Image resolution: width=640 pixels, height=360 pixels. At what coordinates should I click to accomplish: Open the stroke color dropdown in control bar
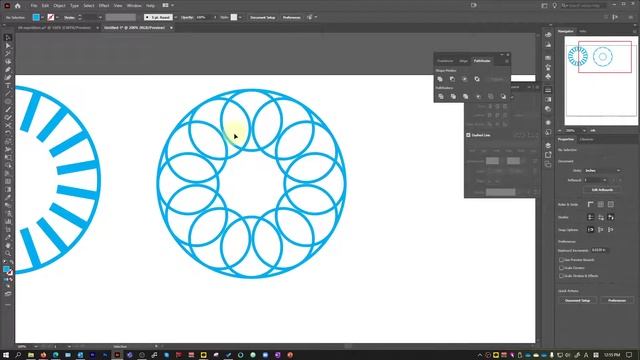(x=57, y=18)
